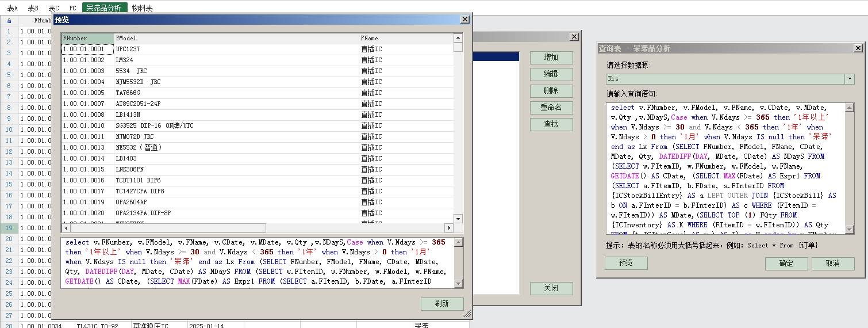Viewport: 868px width, 328px height.
Task: Click inside the preview SQL text box
Action: pos(257,263)
